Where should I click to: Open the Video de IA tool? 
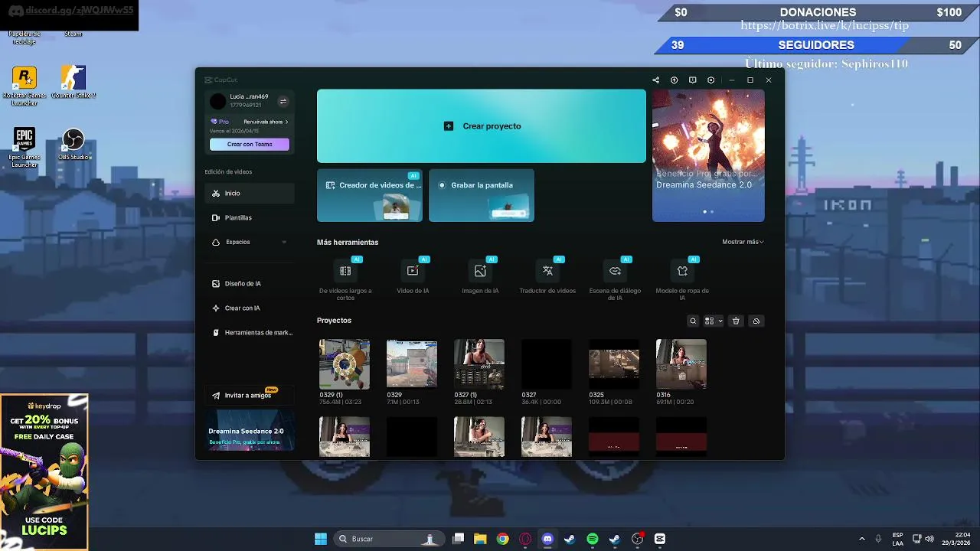[x=413, y=276]
